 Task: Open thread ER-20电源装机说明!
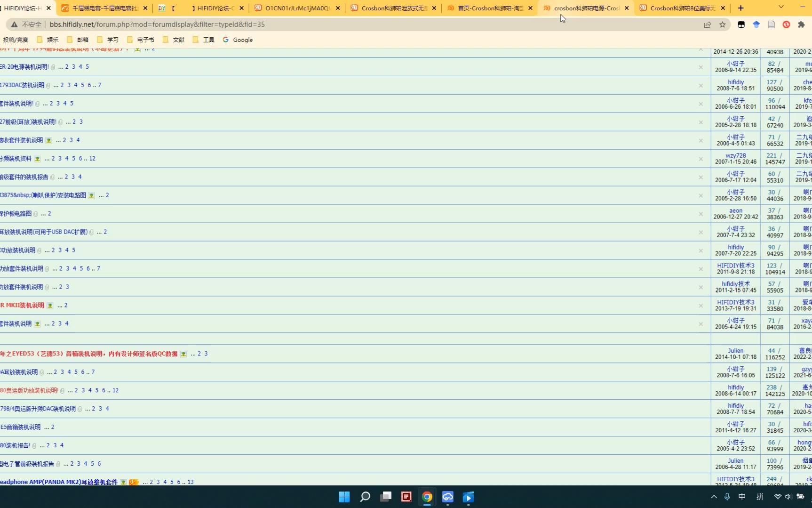24,67
